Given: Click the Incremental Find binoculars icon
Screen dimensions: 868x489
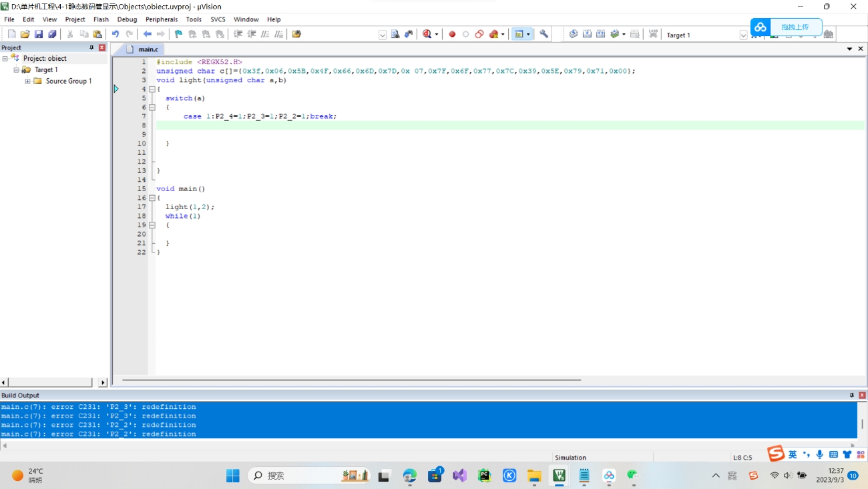Looking at the screenshot, I should (x=409, y=34).
